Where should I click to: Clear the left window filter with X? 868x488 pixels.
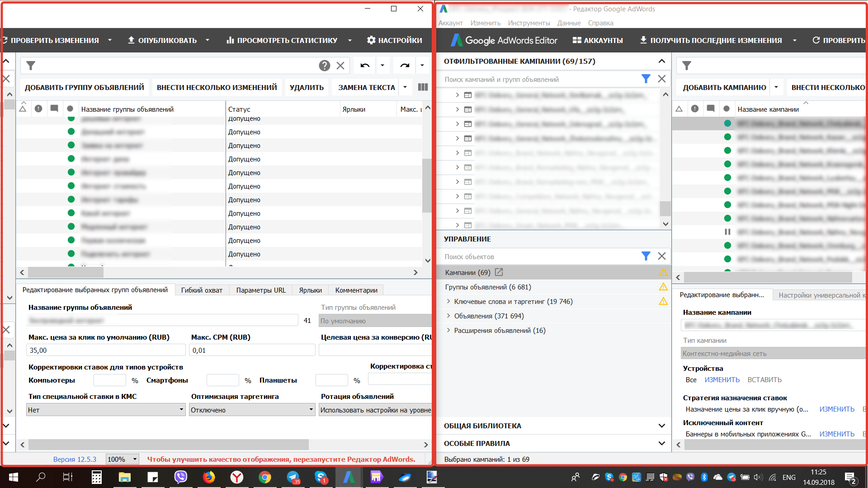coord(340,66)
